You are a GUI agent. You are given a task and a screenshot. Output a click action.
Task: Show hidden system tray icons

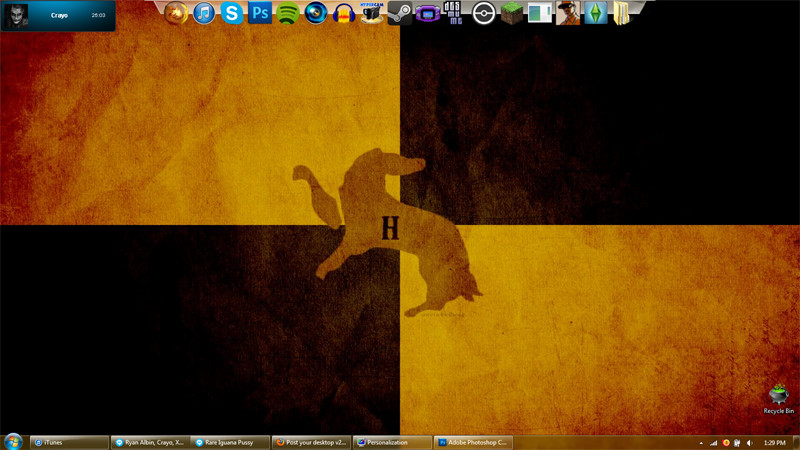coord(700,441)
